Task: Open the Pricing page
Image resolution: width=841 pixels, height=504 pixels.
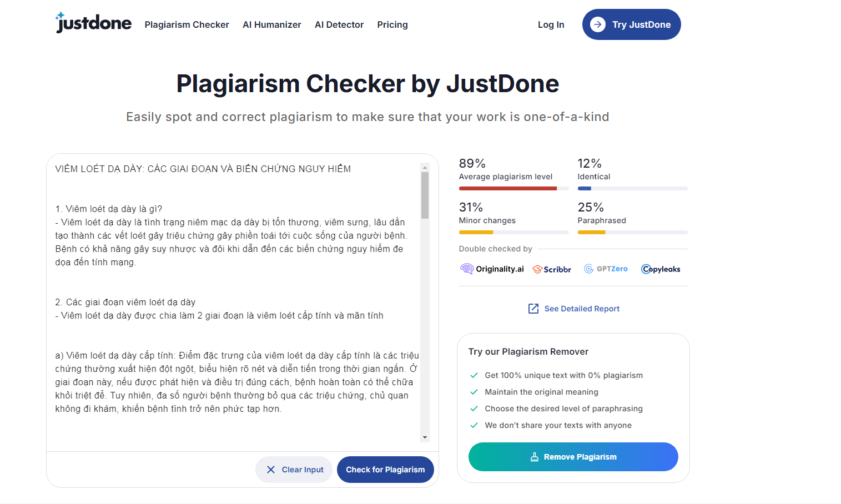Action: 392,24
